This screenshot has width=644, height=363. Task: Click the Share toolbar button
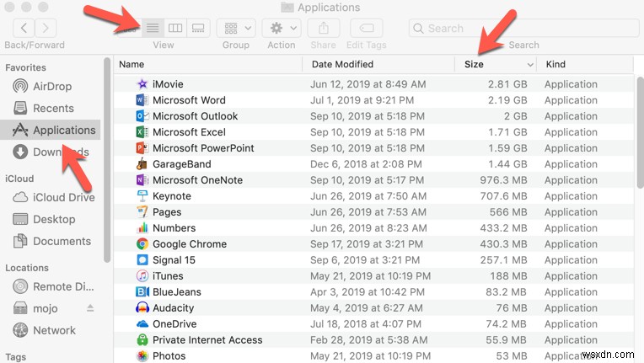[324, 28]
